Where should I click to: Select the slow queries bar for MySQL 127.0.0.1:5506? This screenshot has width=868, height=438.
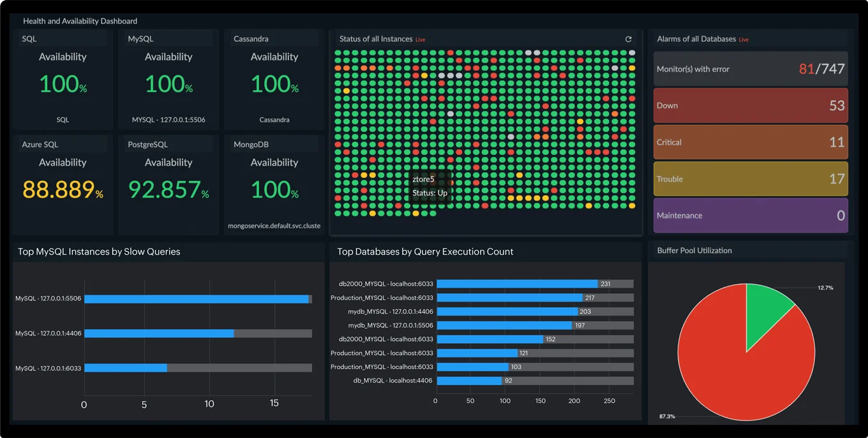pos(191,298)
